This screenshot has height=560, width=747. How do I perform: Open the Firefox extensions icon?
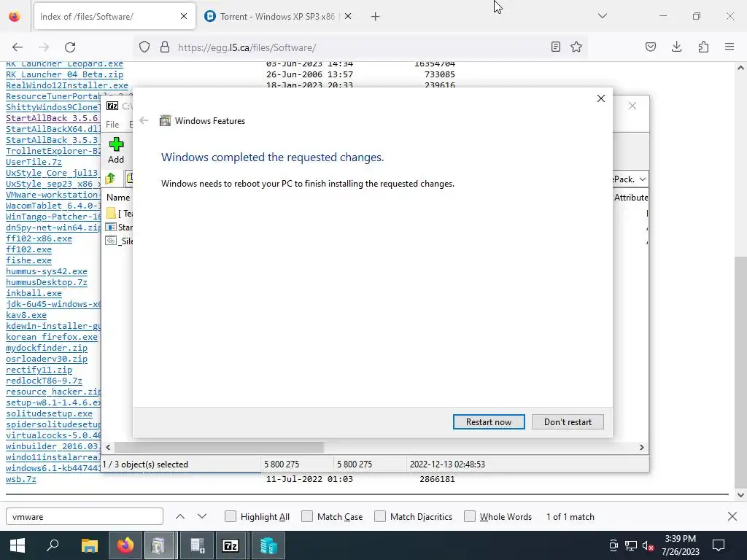click(x=703, y=47)
